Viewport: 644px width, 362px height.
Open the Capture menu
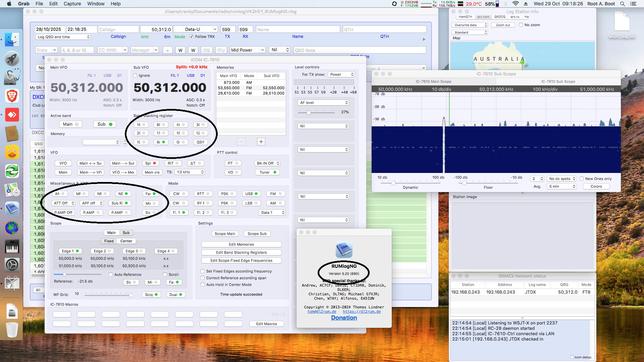pyautogui.click(x=72, y=4)
